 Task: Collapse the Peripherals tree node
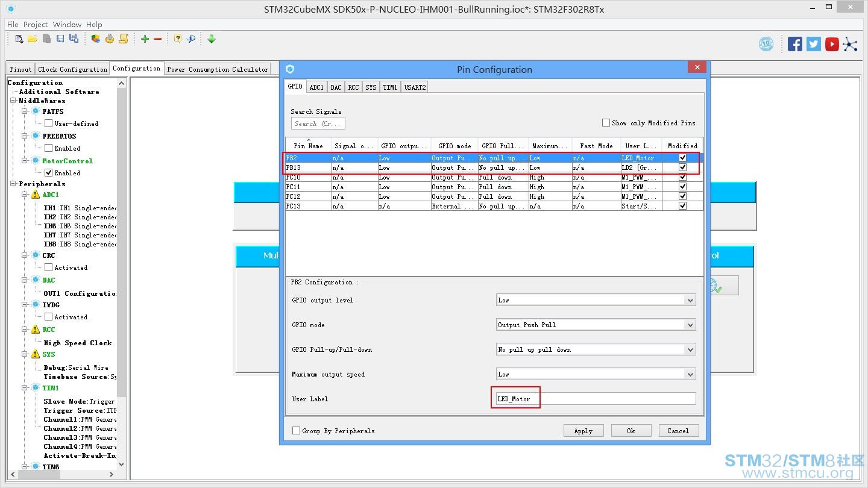point(13,184)
